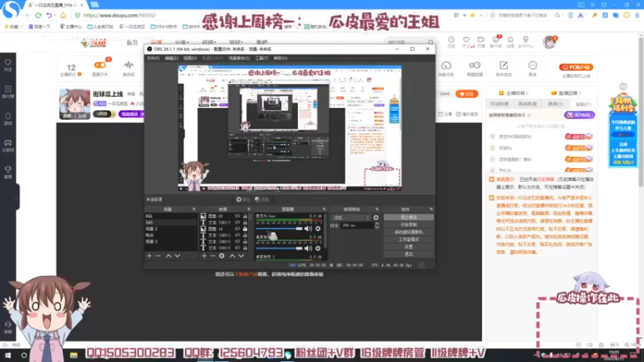Open source properties gear in Sources toolbar
The width and height of the screenshot is (644, 362).
[222, 256]
